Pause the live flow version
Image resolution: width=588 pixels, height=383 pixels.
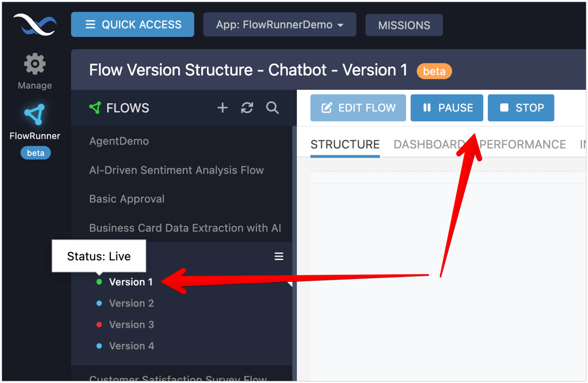point(447,108)
